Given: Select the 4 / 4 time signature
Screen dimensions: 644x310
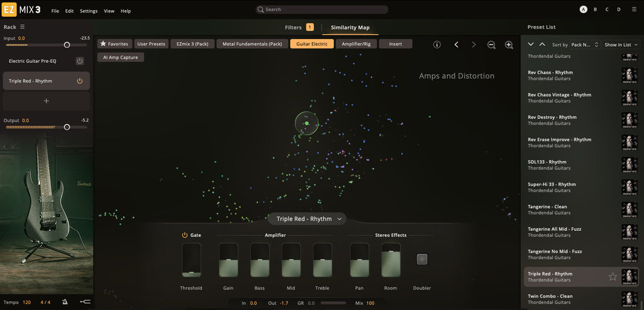Looking at the screenshot, I should [x=45, y=302].
